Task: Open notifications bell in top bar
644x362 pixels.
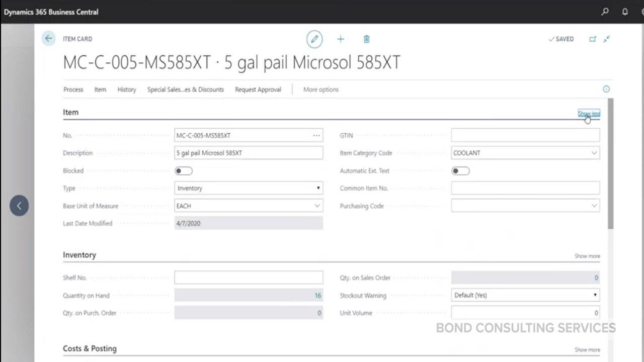Action: pyautogui.click(x=625, y=12)
